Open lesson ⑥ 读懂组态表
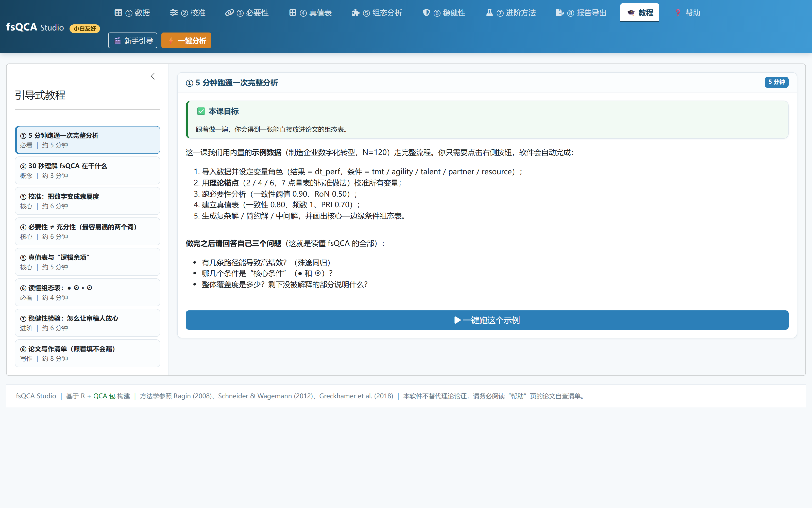812x508 pixels. click(88, 292)
